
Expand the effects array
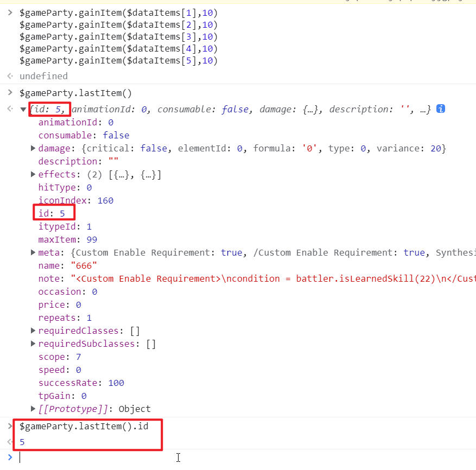(x=33, y=174)
